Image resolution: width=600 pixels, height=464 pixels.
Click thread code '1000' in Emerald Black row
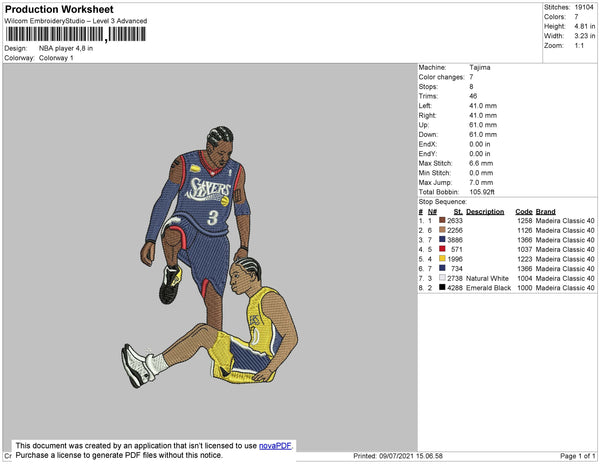[x=525, y=288]
